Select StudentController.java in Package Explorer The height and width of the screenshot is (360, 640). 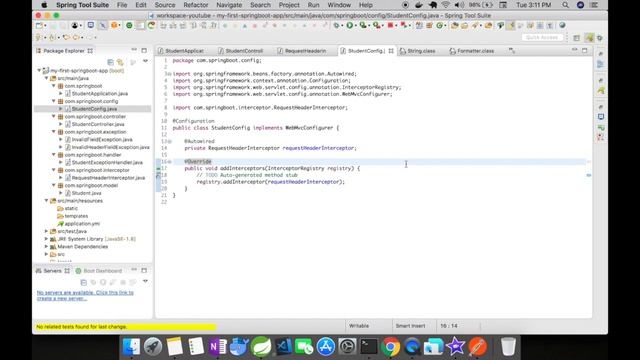(98, 124)
